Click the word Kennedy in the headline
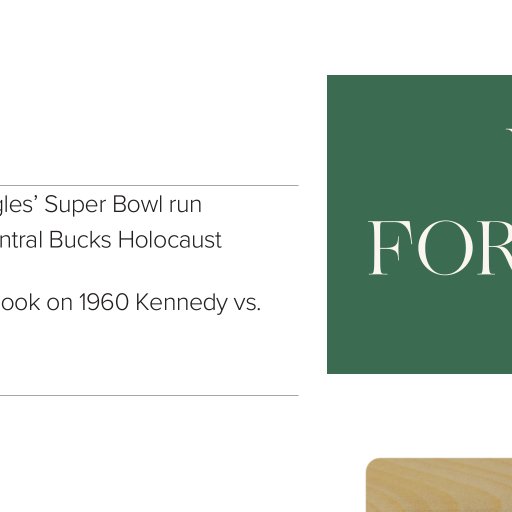The height and width of the screenshot is (512, 512). click(182, 303)
